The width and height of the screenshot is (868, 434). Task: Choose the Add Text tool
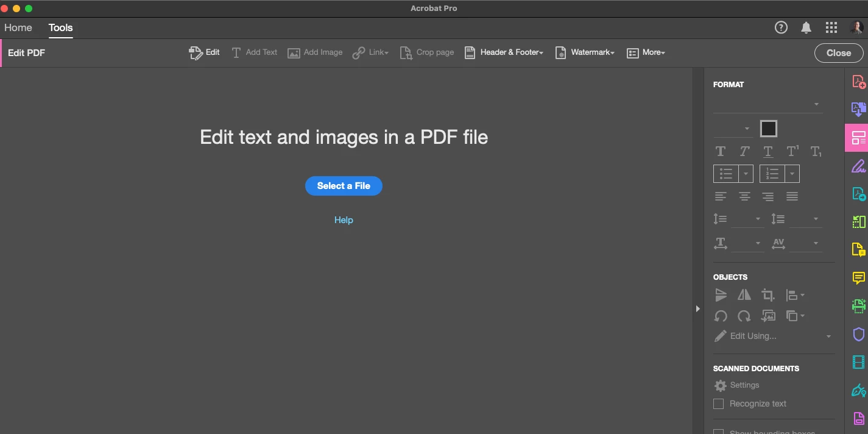254,52
